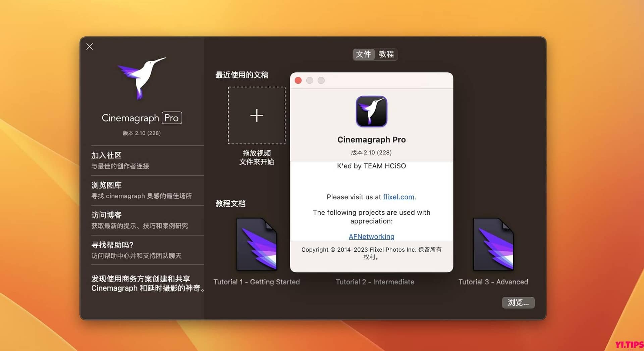Open the AFNetworking link
Image resolution: width=644 pixels, height=351 pixels.
click(x=371, y=236)
